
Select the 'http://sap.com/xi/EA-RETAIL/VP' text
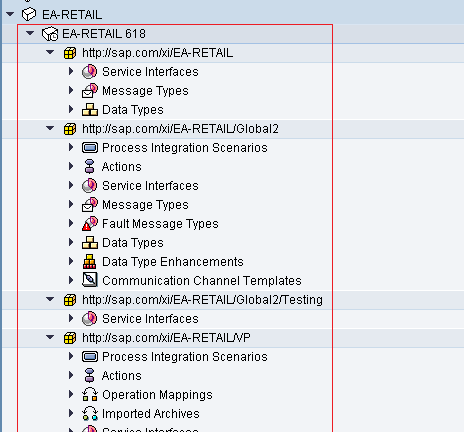point(166,338)
